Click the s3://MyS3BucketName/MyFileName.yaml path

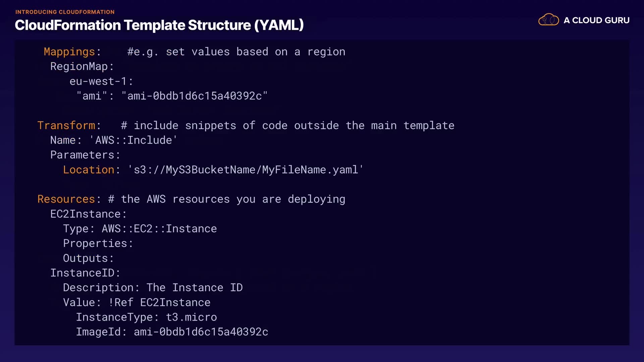pos(246,170)
